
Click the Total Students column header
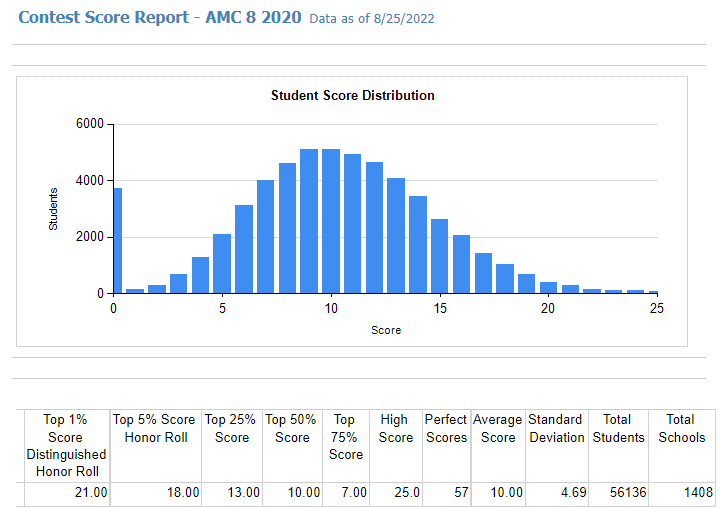click(x=617, y=429)
